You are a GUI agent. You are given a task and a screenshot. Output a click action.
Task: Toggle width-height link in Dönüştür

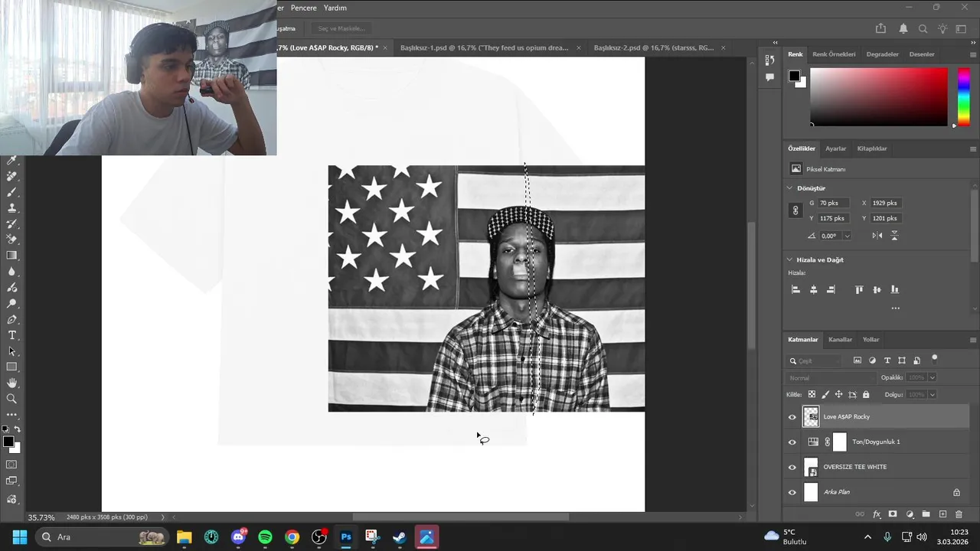(795, 210)
